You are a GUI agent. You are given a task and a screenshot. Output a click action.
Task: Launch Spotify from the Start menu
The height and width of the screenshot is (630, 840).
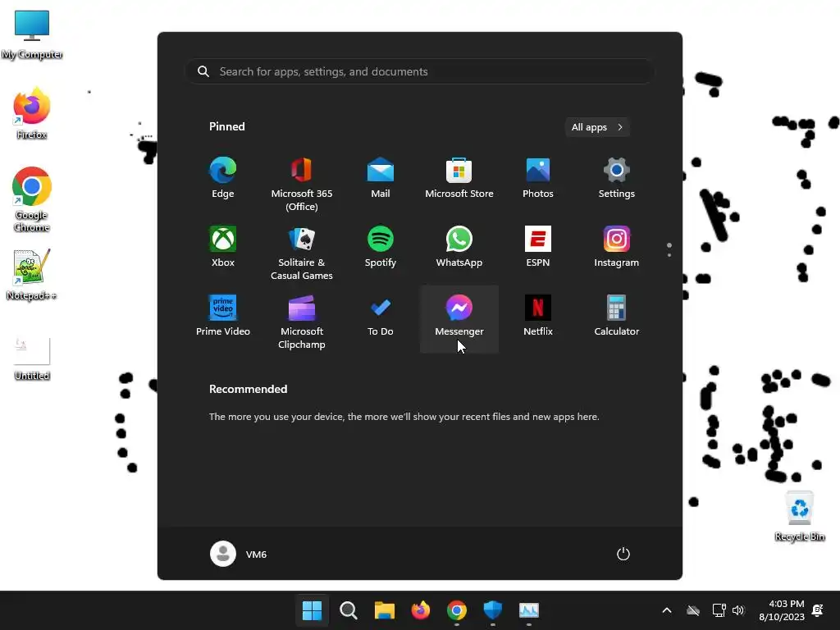coord(381,247)
